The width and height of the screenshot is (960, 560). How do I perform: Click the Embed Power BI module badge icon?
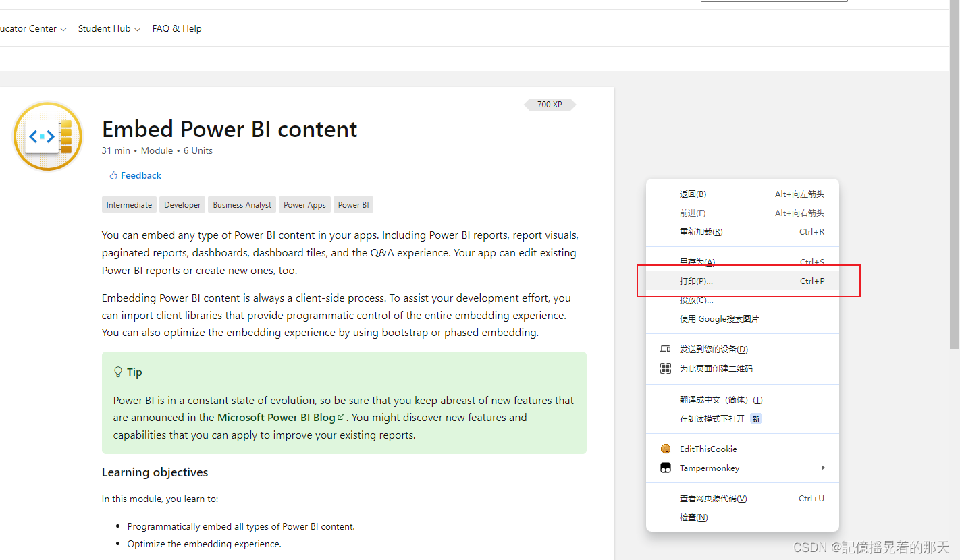coord(48,136)
